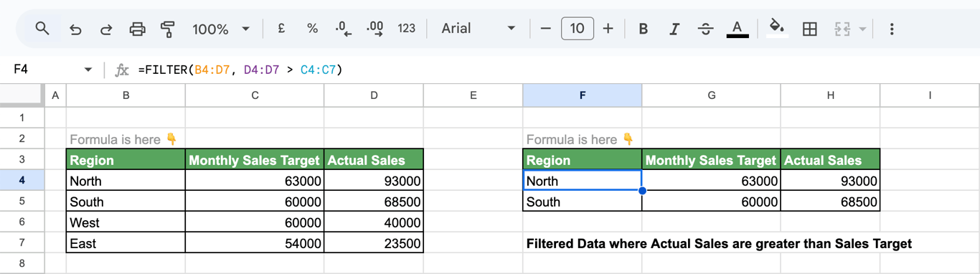
Task: Toggle strikethrough formatting
Action: (706, 29)
